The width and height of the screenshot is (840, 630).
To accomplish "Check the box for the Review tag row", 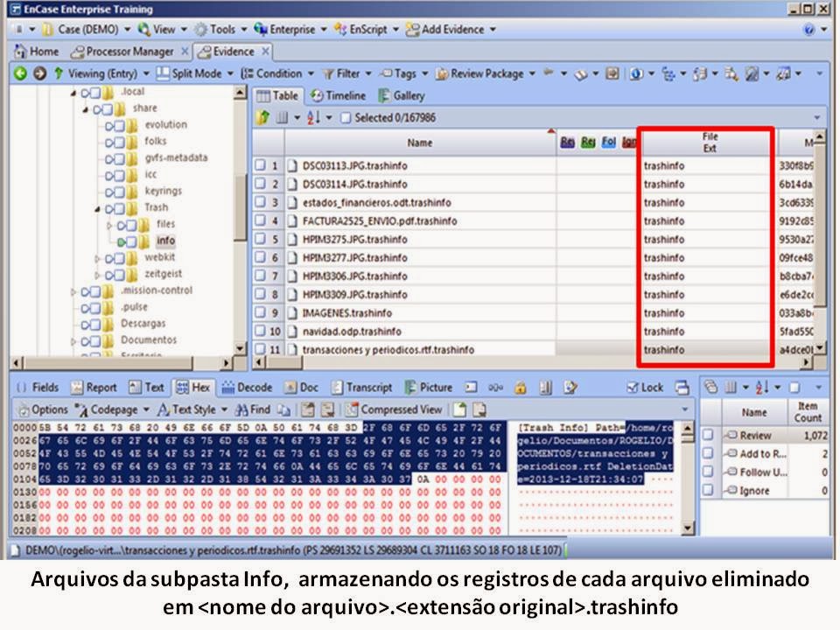I will 708,435.
